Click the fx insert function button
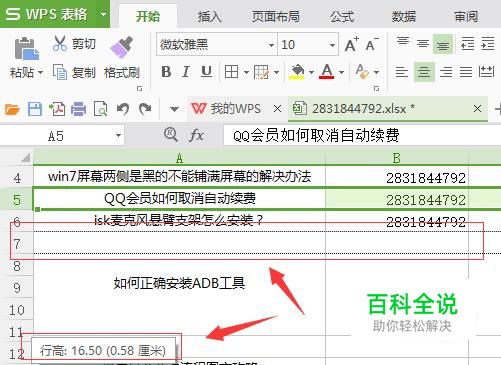 [x=196, y=136]
